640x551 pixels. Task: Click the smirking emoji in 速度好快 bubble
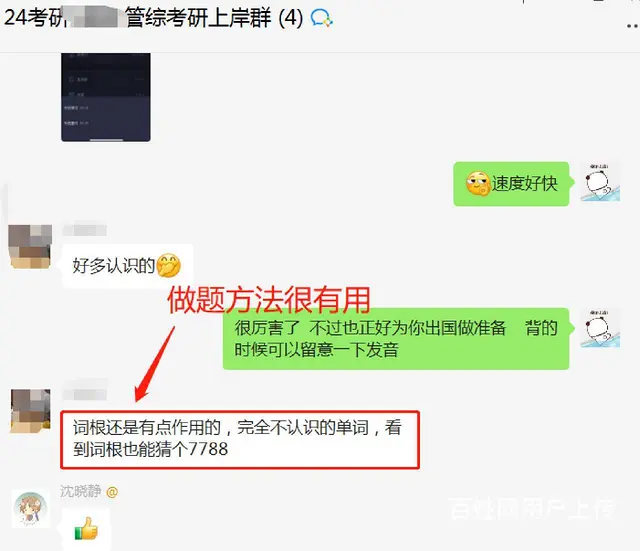(478, 184)
